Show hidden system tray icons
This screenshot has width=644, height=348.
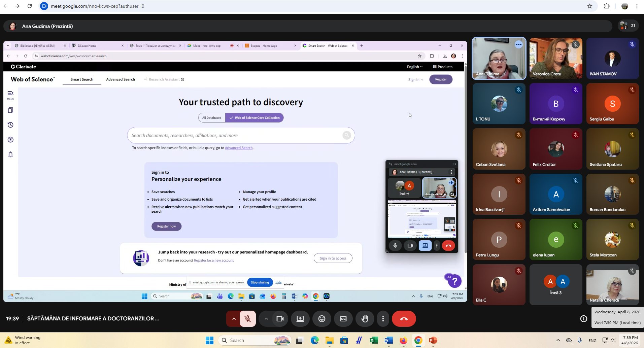pyautogui.click(x=558, y=340)
